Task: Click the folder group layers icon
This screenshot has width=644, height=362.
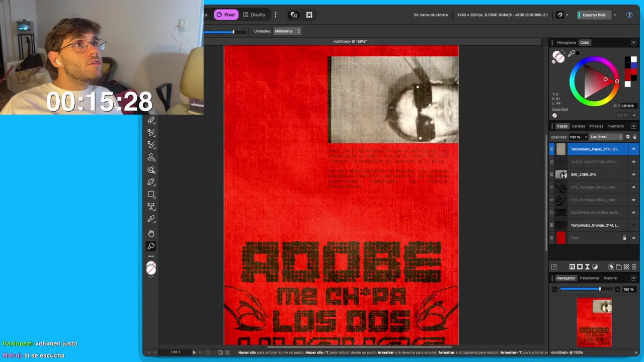Action: [619, 267]
